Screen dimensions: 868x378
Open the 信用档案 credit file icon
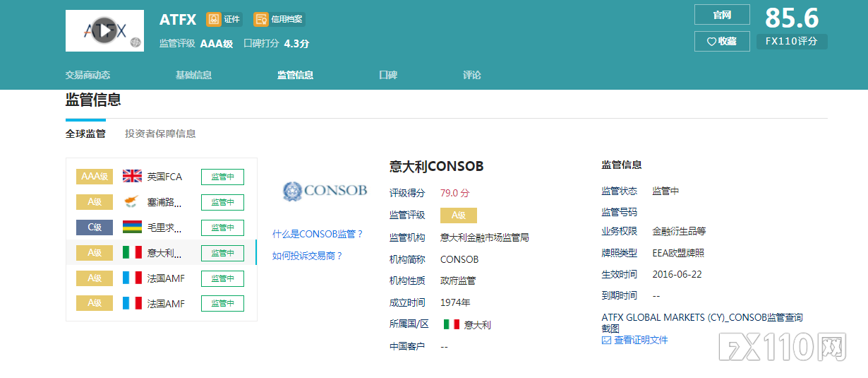[x=261, y=19]
